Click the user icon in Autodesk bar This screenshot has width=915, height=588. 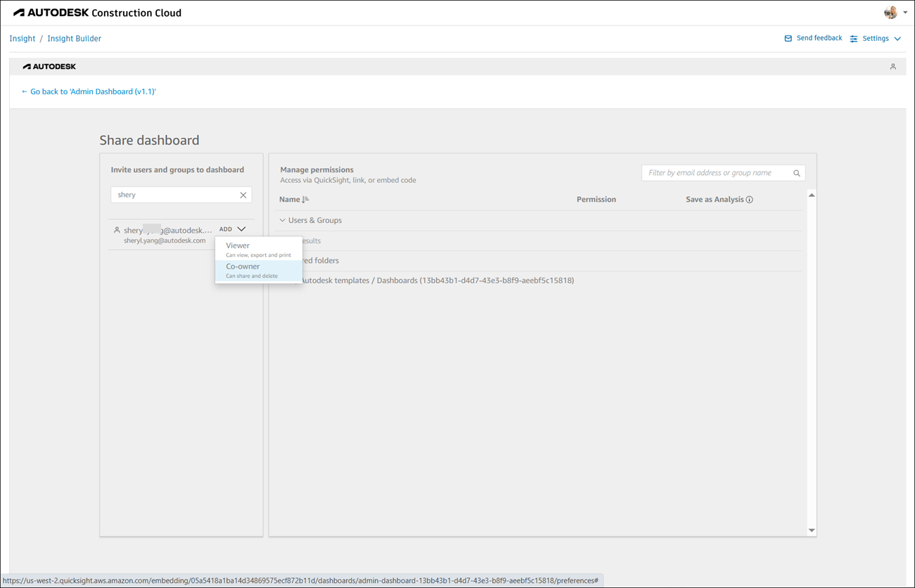coord(893,67)
